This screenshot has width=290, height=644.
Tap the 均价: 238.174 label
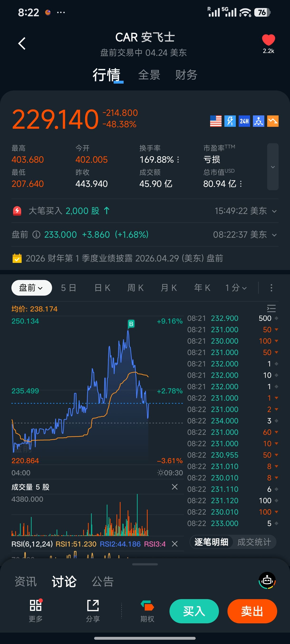coord(34,309)
